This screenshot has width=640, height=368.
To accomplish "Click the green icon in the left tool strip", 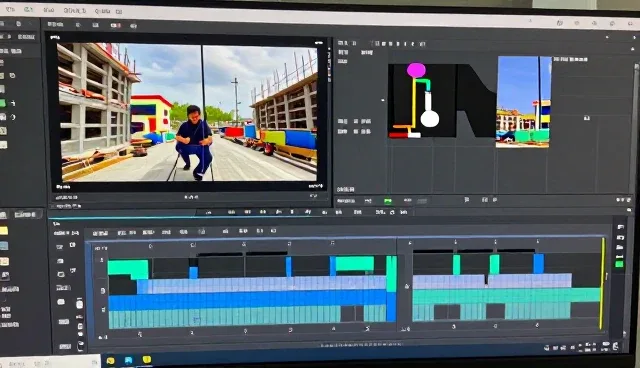I will [x=3, y=104].
